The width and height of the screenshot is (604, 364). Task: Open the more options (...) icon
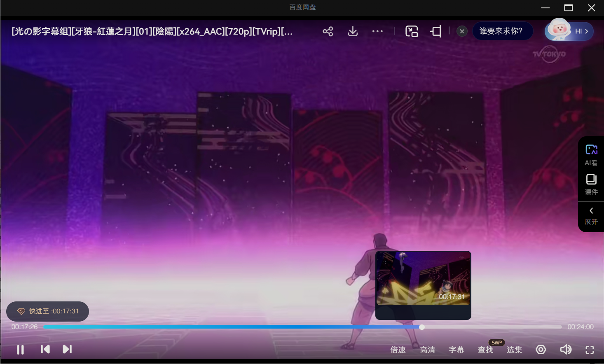(377, 31)
